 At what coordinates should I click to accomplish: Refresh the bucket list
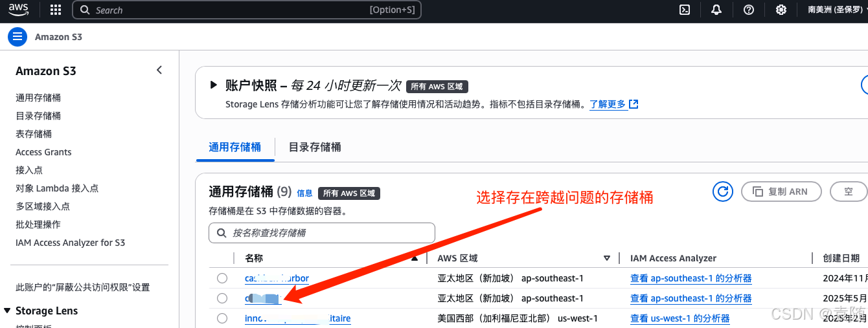[722, 191]
